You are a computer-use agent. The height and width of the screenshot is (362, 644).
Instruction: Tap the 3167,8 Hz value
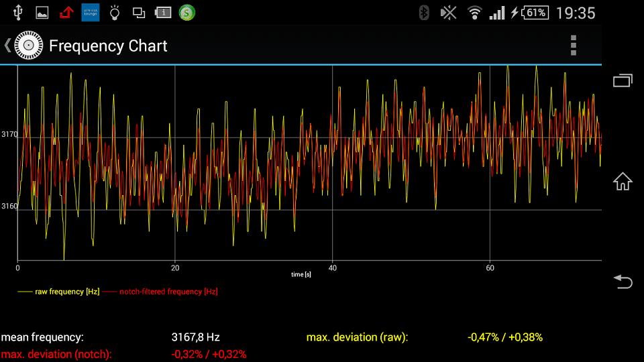195,337
